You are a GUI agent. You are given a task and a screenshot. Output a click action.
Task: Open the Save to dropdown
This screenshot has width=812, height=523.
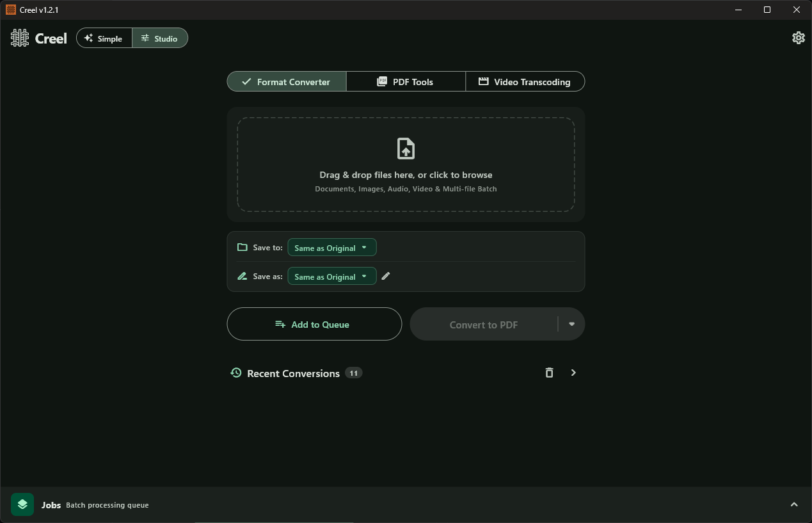332,247
